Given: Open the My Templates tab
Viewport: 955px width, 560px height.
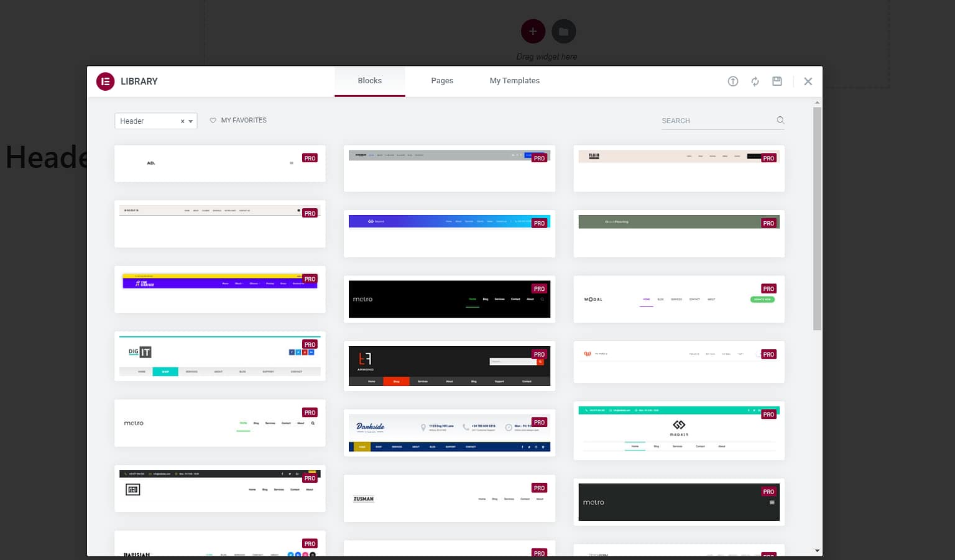Looking at the screenshot, I should pos(514,81).
